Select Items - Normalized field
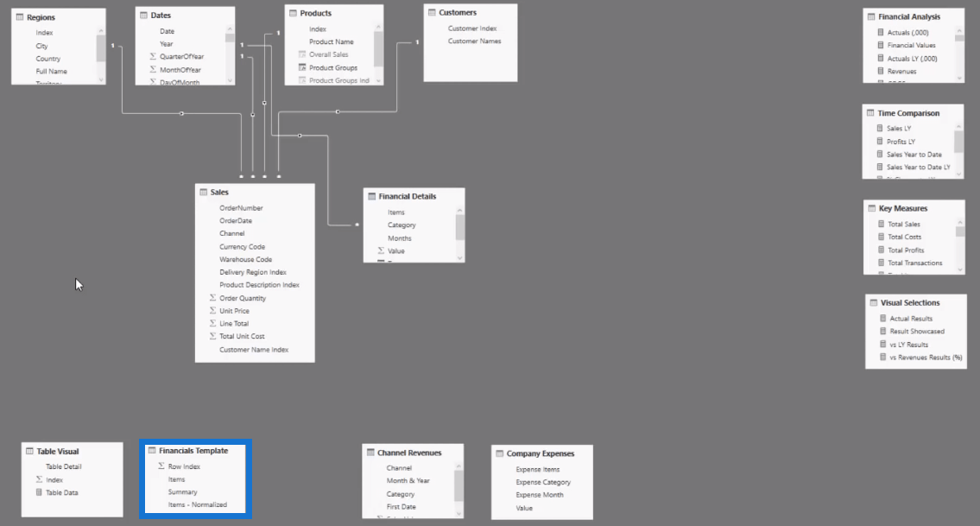This screenshot has width=980, height=526. (198, 504)
